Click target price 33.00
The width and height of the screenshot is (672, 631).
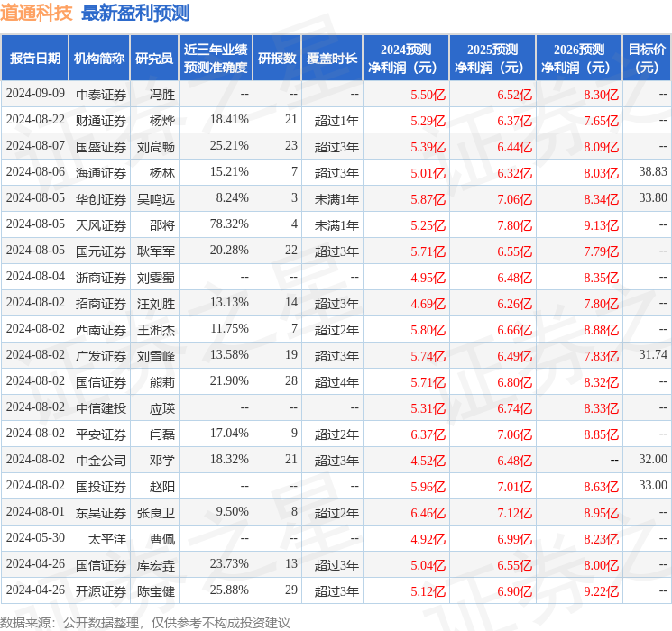[x=653, y=486]
